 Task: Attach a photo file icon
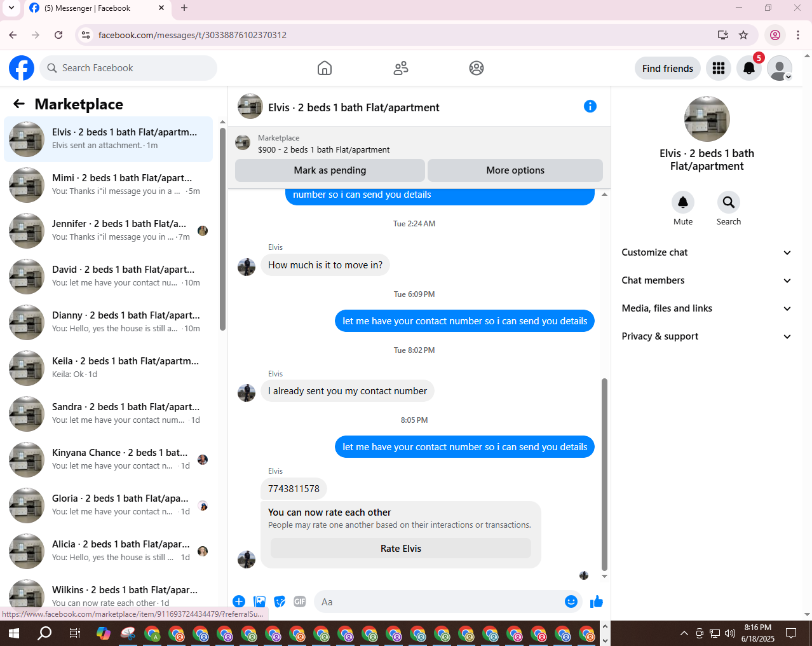(260, 601)
